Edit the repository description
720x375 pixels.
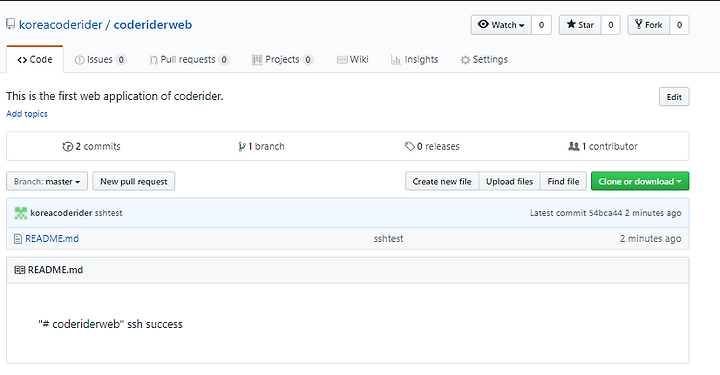point(674,97)
